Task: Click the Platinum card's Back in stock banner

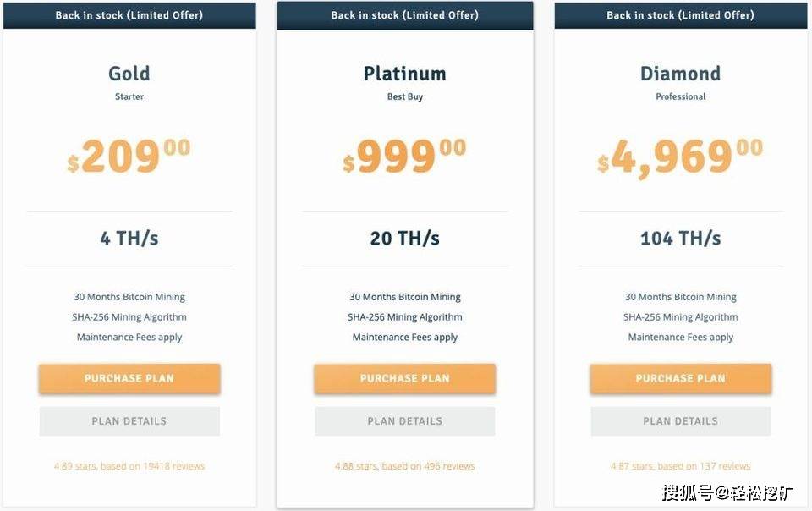Action: (x=405, y=15)
